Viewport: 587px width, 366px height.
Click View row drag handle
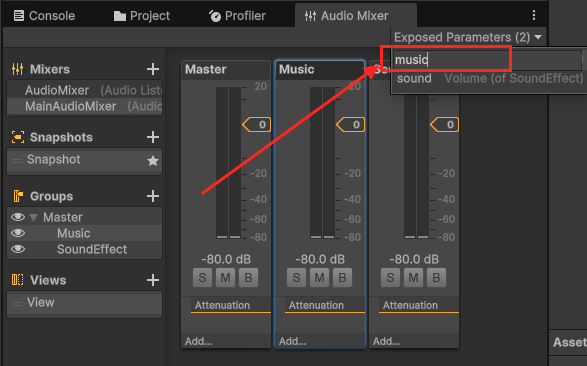pyautogui.click(x=16, y=304)
